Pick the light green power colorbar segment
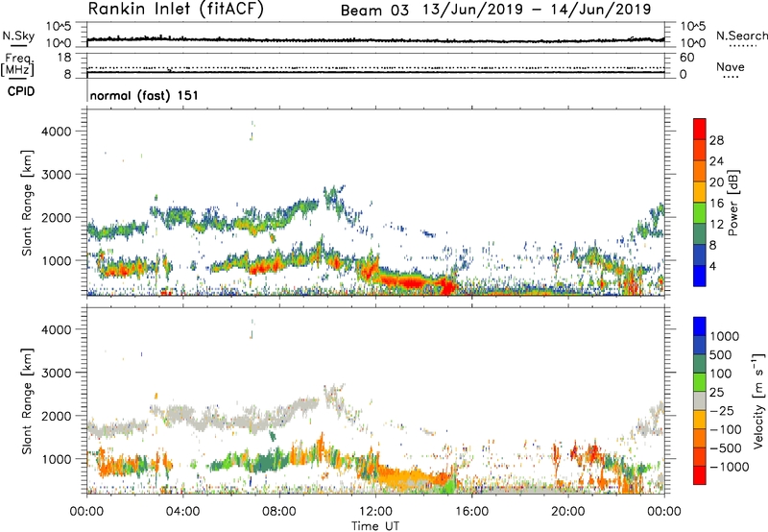 click(x=700, y=213)
